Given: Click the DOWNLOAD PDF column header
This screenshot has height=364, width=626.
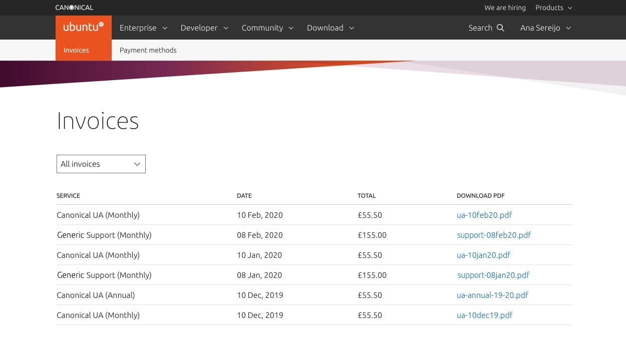Looking at the screenshot, I should pyautogui.click(x=481, y=196).
